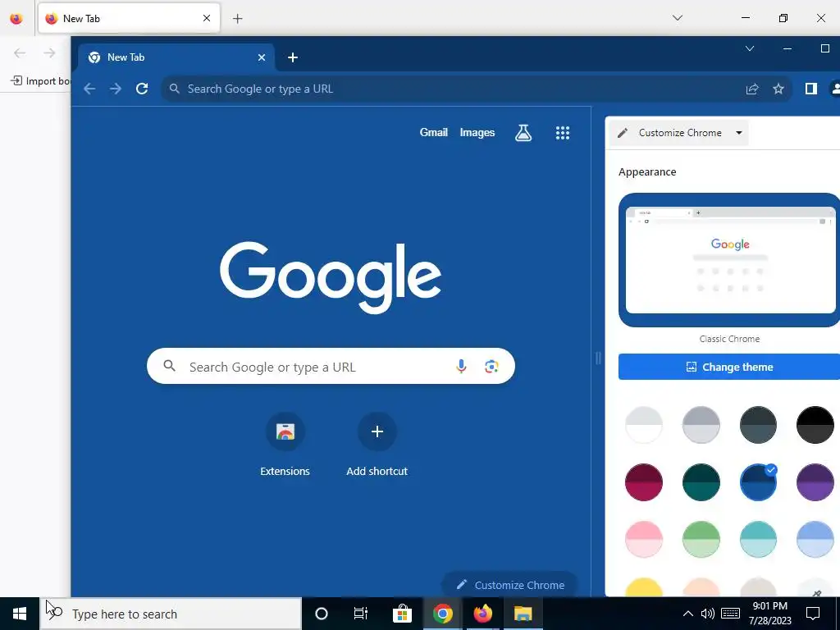Click Firefox icon in taskbar
The width and height of the screenshot is (840, 630).
(x=482, y=614)
